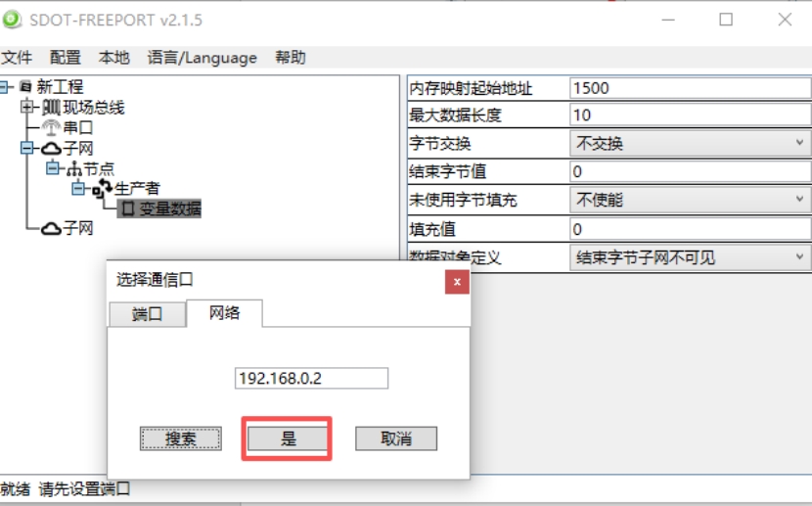
Task: Click the IP address field 192.168.0.2
Action: click(311, 378)
